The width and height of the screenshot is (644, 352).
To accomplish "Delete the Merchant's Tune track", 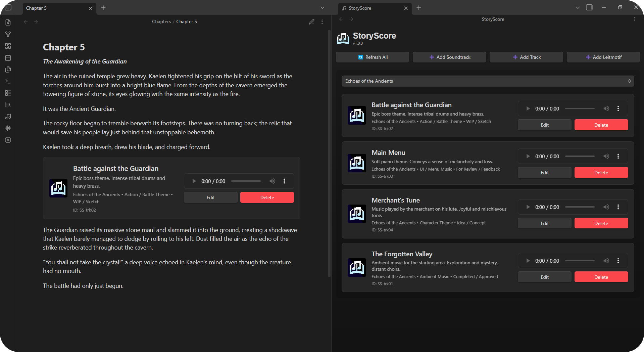I will pos(601,223).
